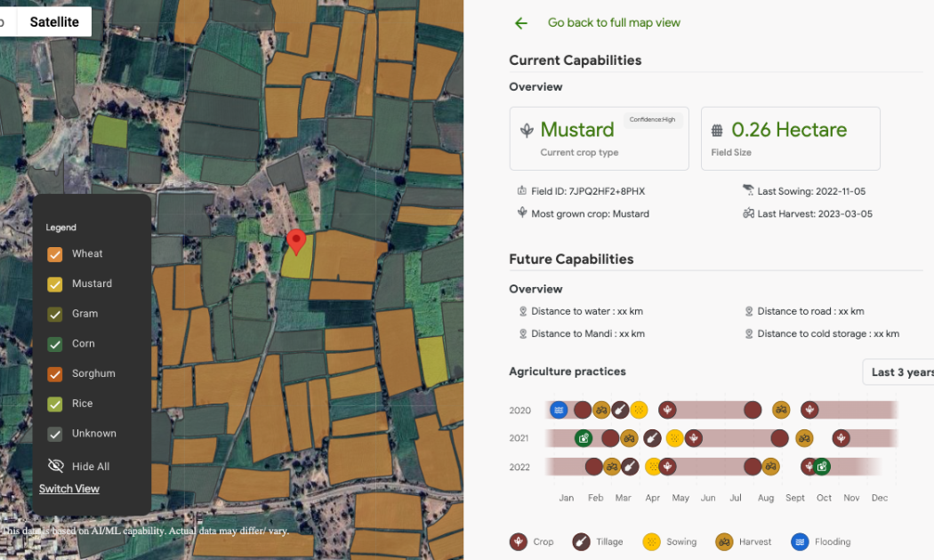Click 'Field ID: 7JPQ2HF2+8PHX' text
Image resolution: width=934 pixels, height=560 pixels.
pos(588,191)
